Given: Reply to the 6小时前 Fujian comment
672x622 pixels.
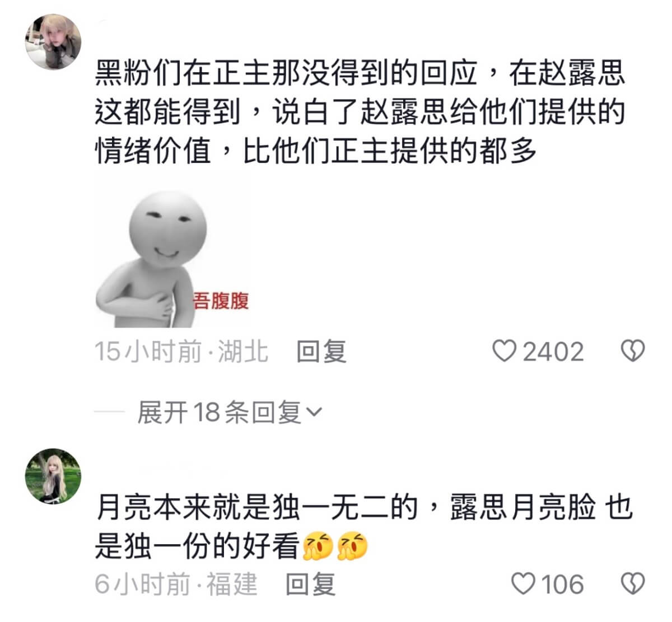Looking at the screenshot, I should (x=311, y=584).
